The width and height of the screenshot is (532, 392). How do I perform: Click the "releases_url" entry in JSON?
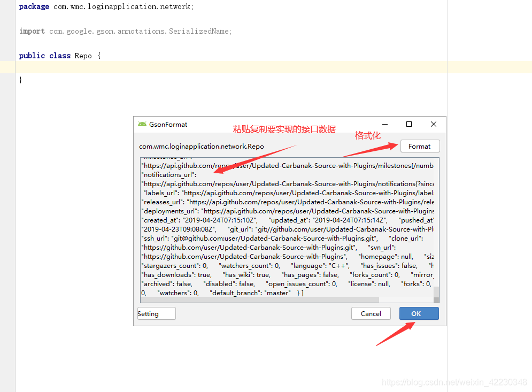coord(287,202)
